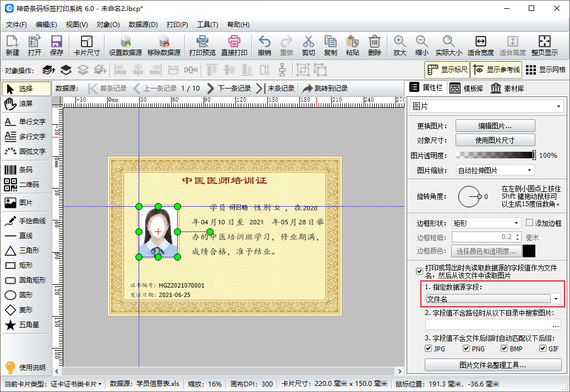The image size is (570, 392).
Task: Copy the selected object with 复制
Action: pos(331,46)
